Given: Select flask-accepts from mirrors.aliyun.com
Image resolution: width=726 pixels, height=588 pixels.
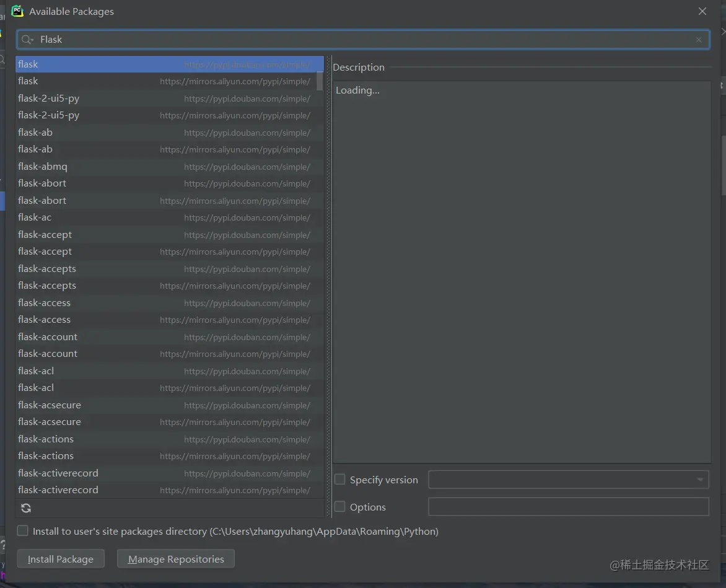Looking at the screenshot, I should [170, 286].
